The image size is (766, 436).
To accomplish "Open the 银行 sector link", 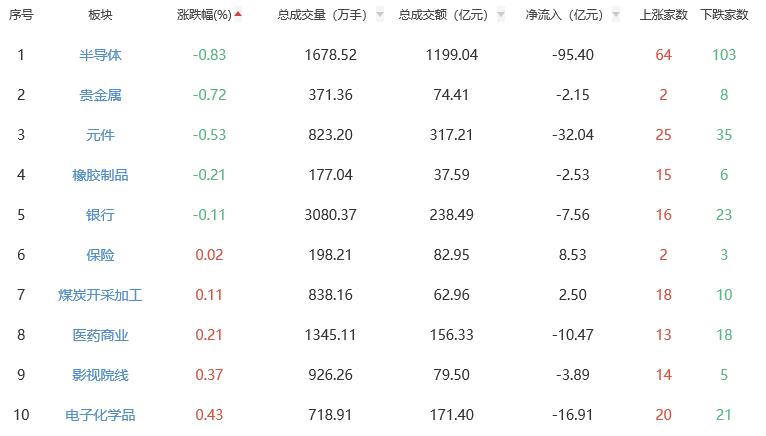I will 100,215.
